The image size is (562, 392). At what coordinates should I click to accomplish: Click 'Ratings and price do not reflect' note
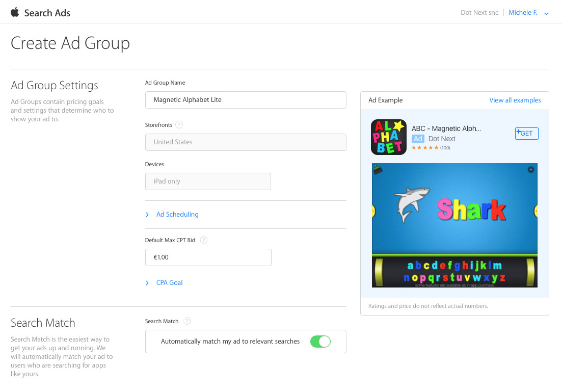point(428,306)
